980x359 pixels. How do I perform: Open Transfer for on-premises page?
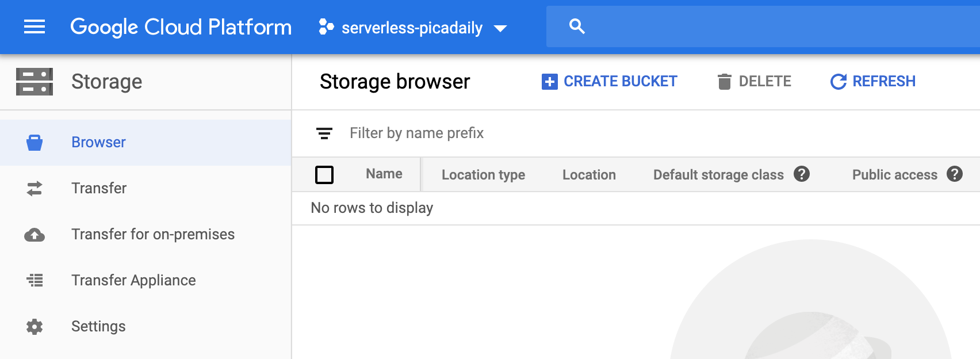153,235
